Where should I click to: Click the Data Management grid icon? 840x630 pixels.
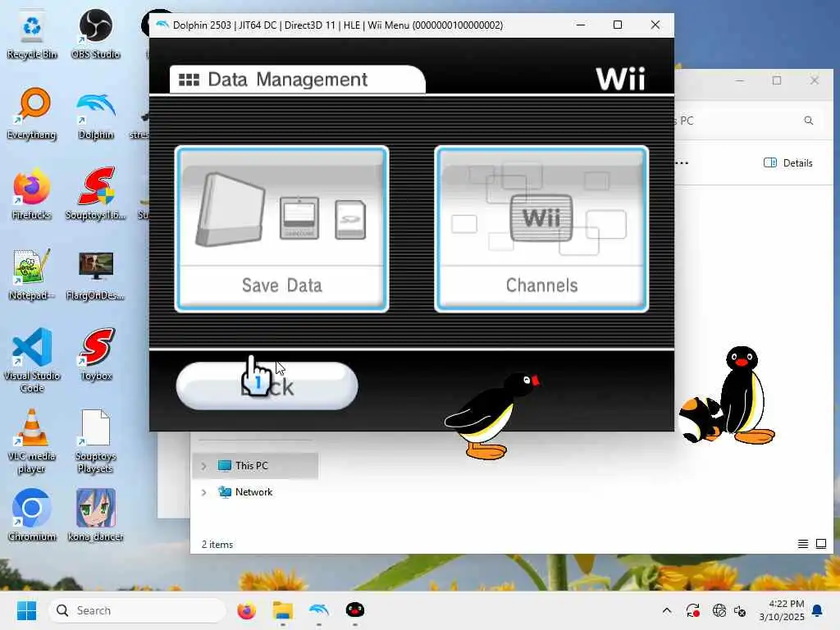[189, 80]
